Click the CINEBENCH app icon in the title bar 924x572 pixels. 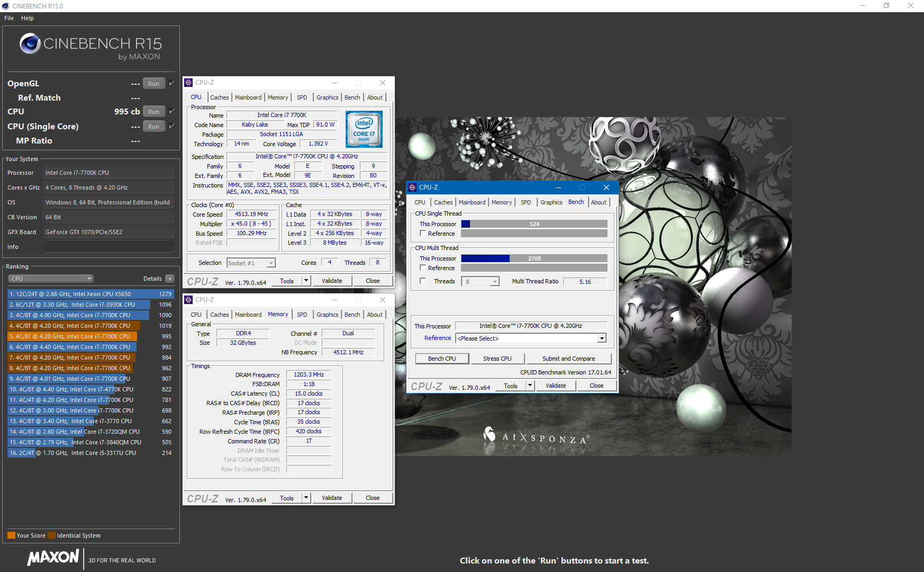(x=5, y=6)
